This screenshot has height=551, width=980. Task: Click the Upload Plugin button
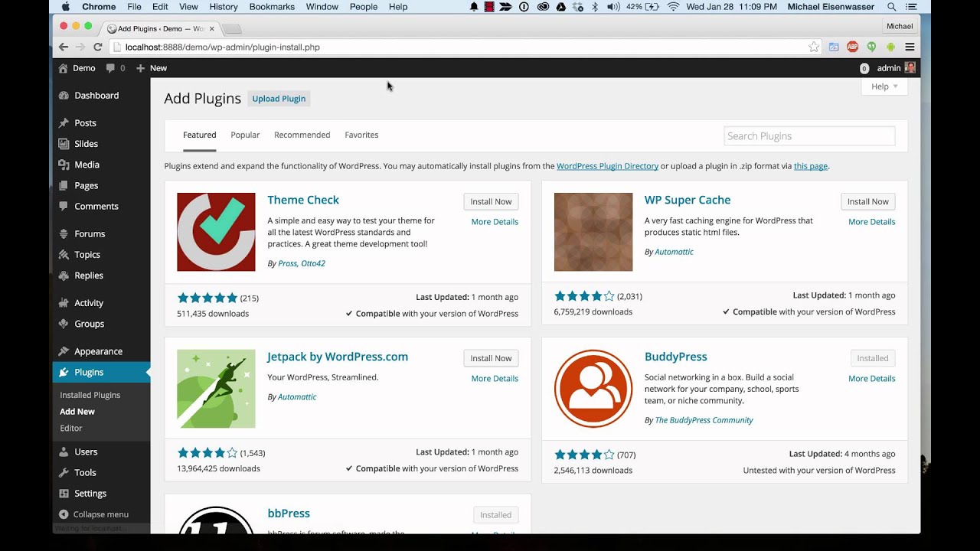(x=279, y=99)
